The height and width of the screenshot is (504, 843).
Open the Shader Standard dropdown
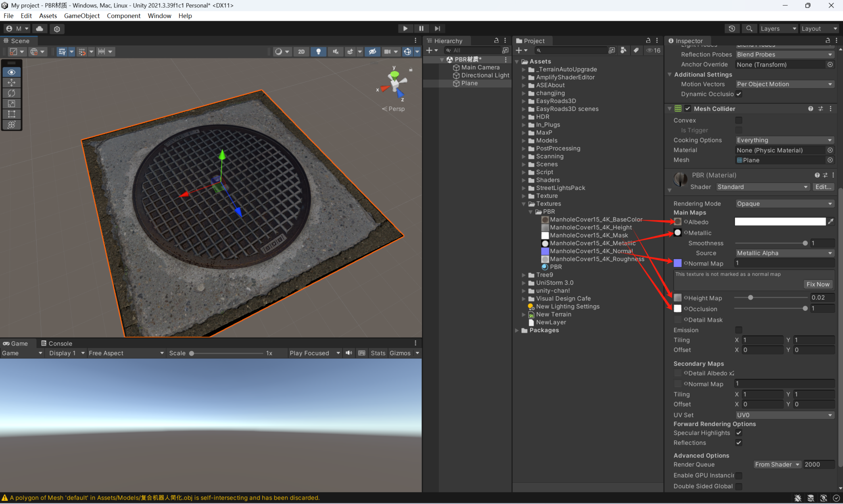[762, 187]
